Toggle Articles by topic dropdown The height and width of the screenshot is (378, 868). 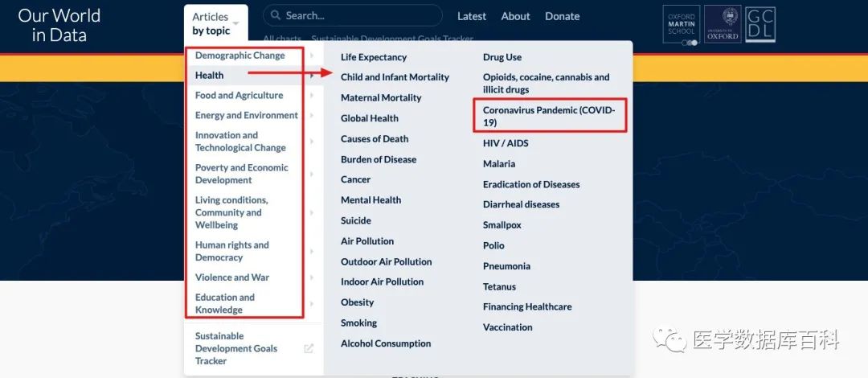pyautogui.click(x=216, y=24)
